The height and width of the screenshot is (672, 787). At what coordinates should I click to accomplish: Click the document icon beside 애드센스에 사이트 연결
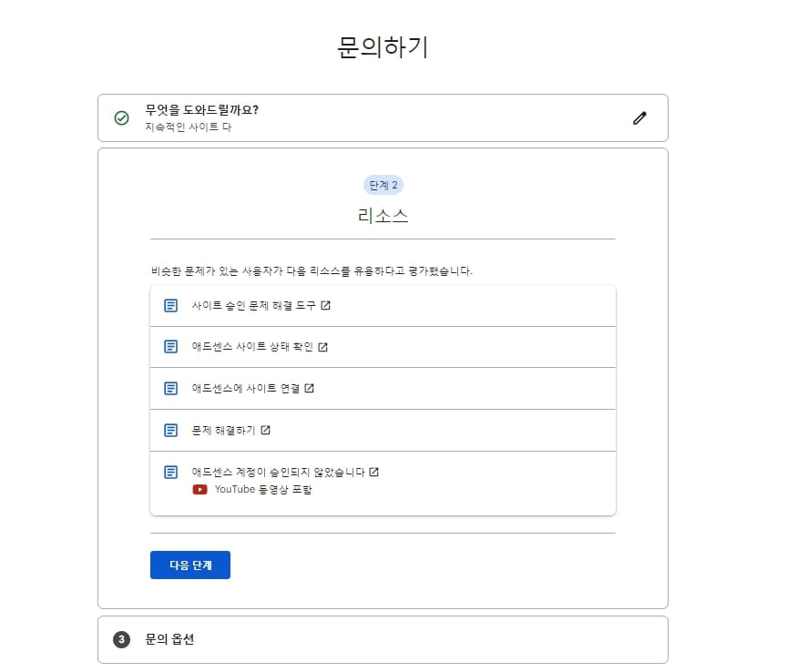pos(169,388)
